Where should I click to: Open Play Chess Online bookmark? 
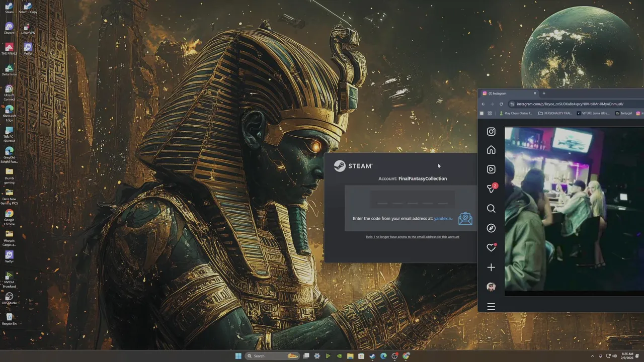tap(516, 114)
